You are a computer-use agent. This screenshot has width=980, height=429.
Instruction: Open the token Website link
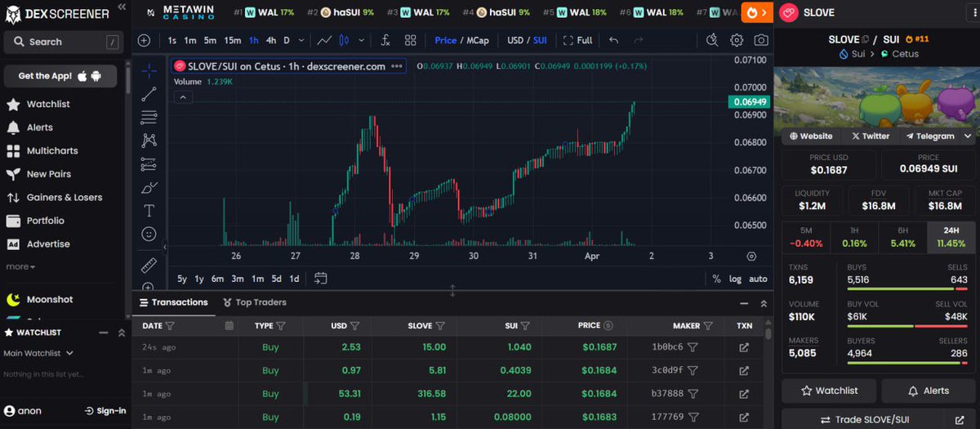click(x=812, y=136)
